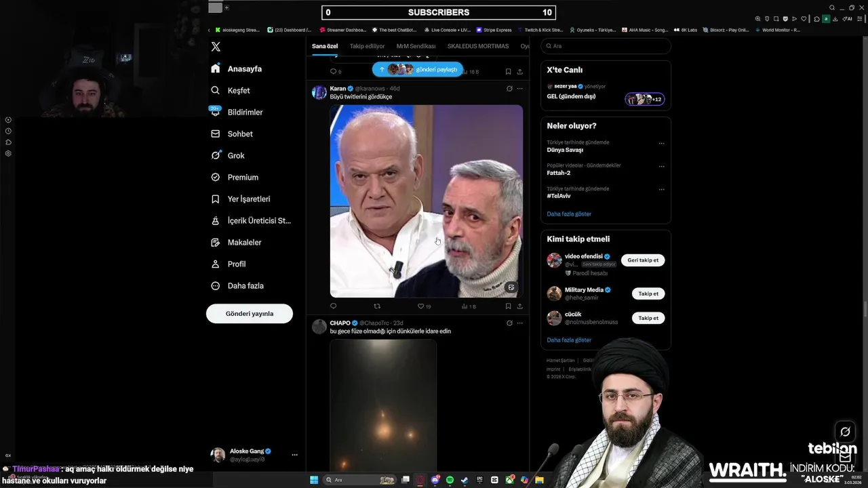Open Discord from taskbar
This screenshot has width=868, height=488.
435,480
